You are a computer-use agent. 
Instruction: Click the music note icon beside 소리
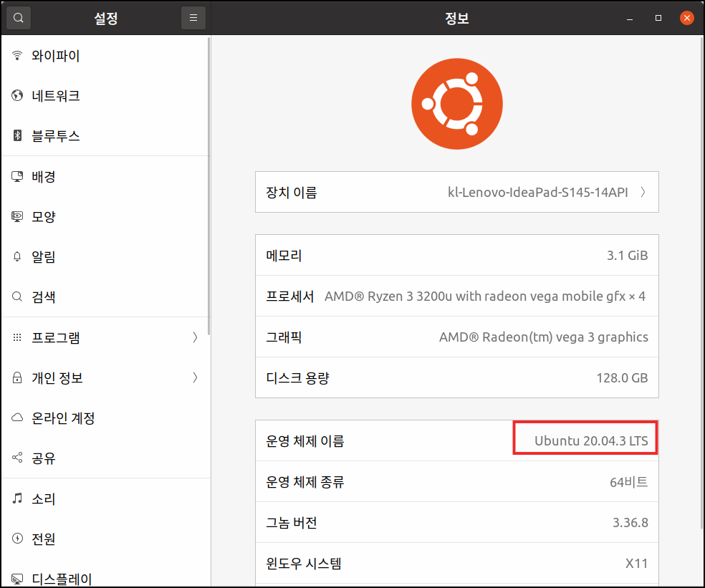[17, 498]
